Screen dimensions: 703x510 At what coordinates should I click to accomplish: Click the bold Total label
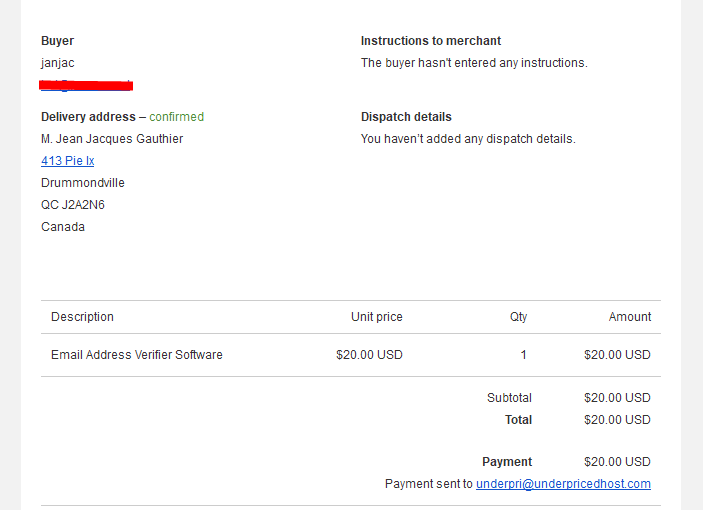[x=518, y=420]
